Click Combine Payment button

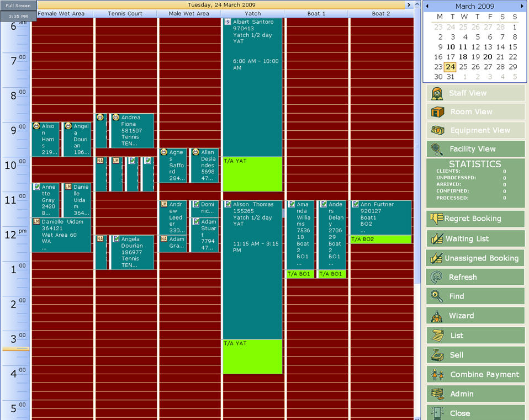[x=475, y=375]
